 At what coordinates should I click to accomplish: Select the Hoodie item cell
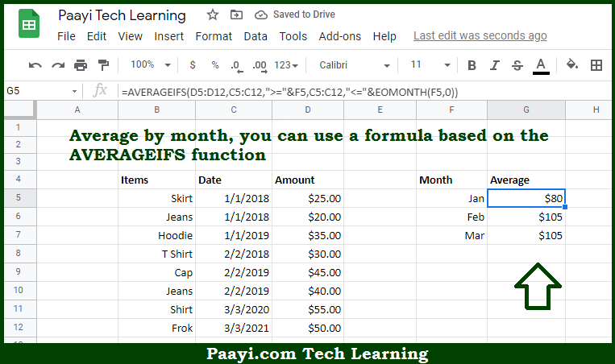pos(156,235)
